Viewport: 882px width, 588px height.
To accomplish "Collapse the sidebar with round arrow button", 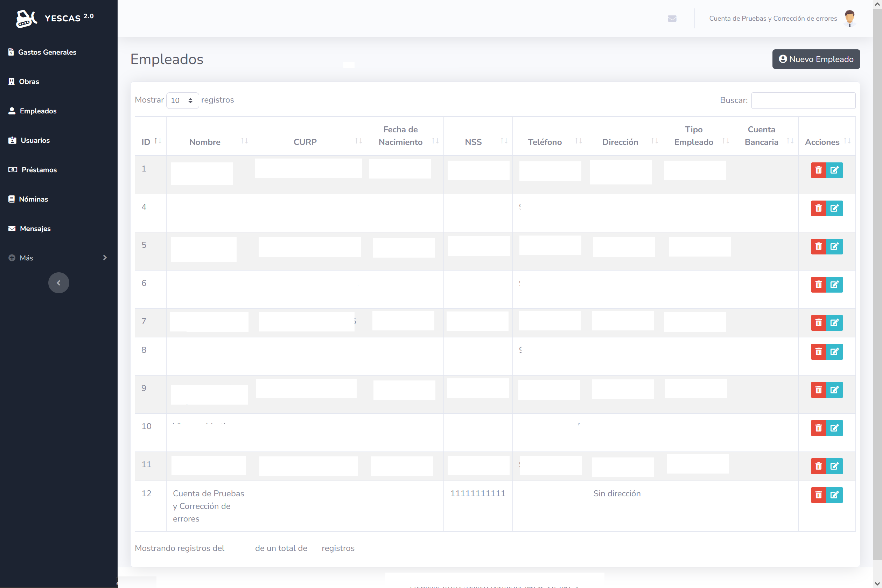I will coord(58,283).
